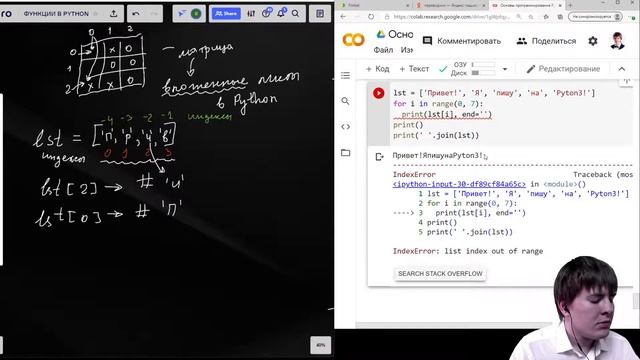Open Miro notifications bell
This screenshot has height=360, width=640.
point(281,13)
